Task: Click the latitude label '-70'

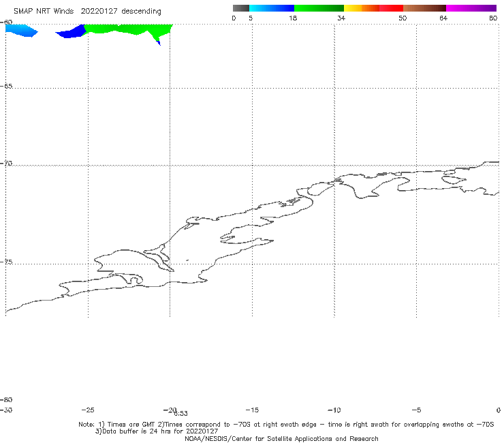Action: pyautogui.click(x=6, y=164)
